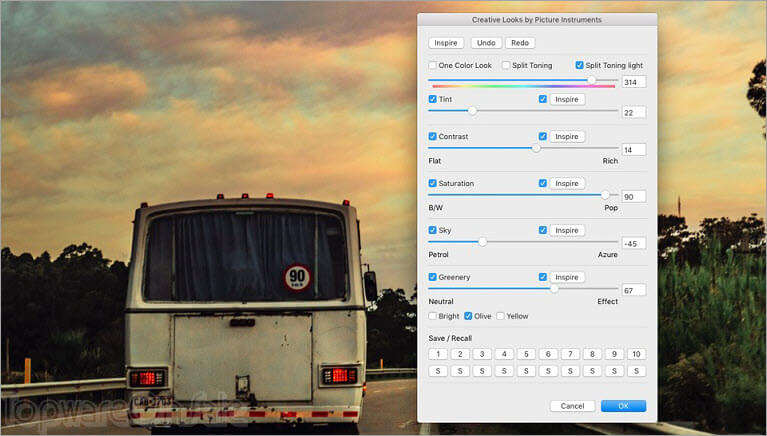Click the S save button under slot 7

[x=570, y=371]
